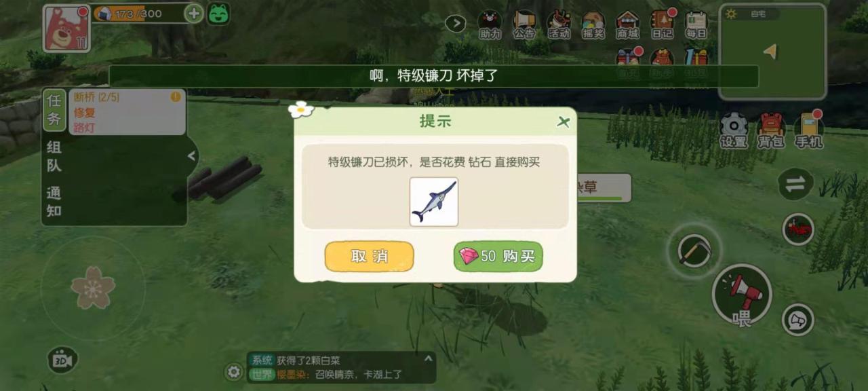Open the 设置 settings gear icon

(734, 130)
